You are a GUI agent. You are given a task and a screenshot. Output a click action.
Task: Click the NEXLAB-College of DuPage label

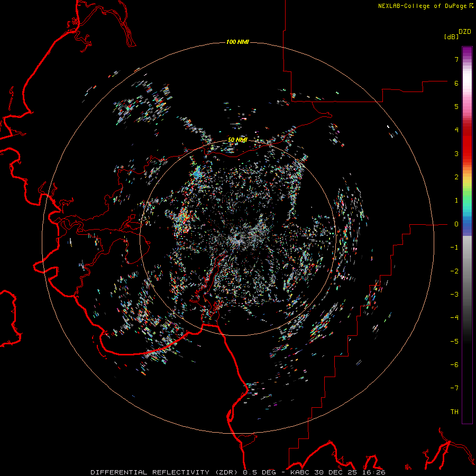pos(425,6)
